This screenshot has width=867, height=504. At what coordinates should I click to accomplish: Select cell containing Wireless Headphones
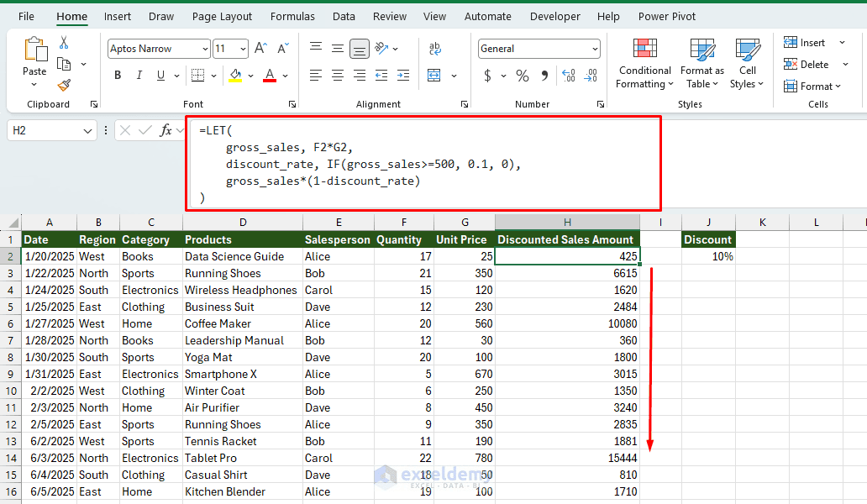pyautogui.click(x=242, y=290)
